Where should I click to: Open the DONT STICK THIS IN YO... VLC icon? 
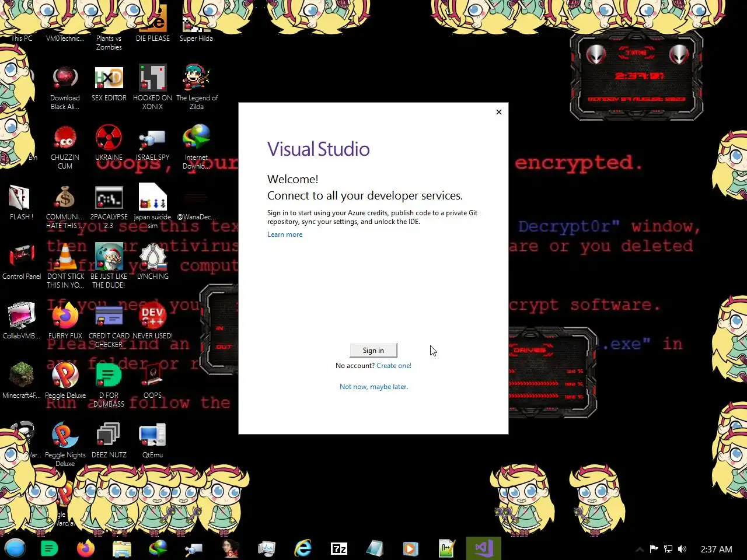click(x=65, y=266)
